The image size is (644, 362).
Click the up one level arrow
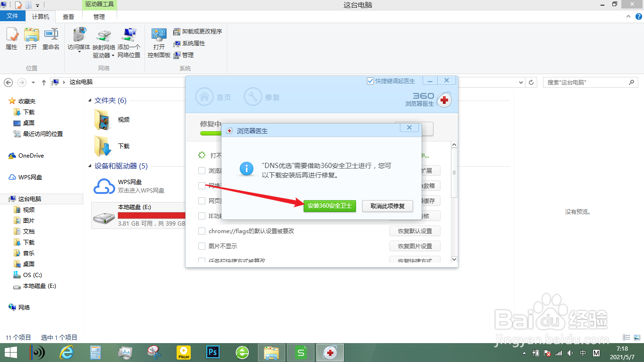pos(44,82)
